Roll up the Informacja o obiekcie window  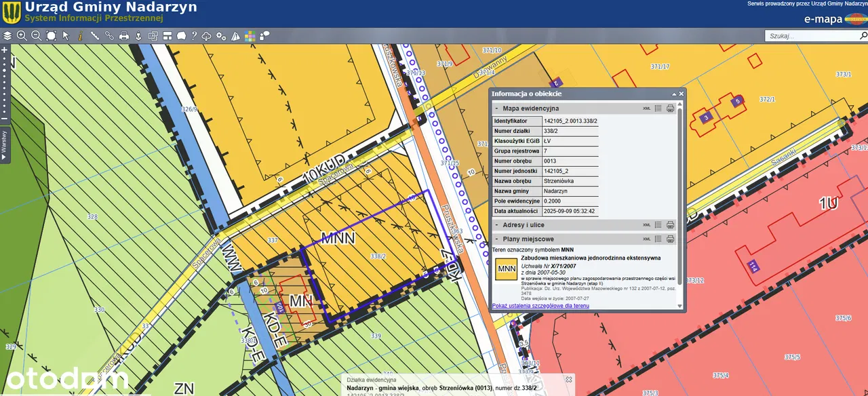(674, 94)
